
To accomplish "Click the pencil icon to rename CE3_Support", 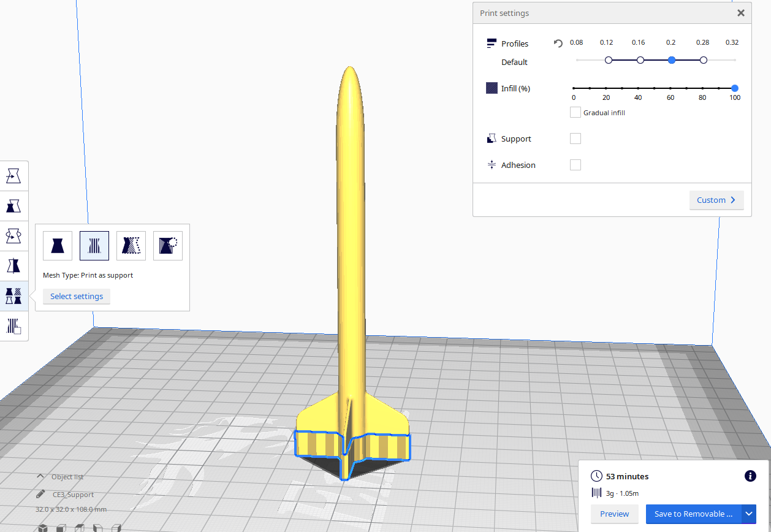I will (41, 493).
